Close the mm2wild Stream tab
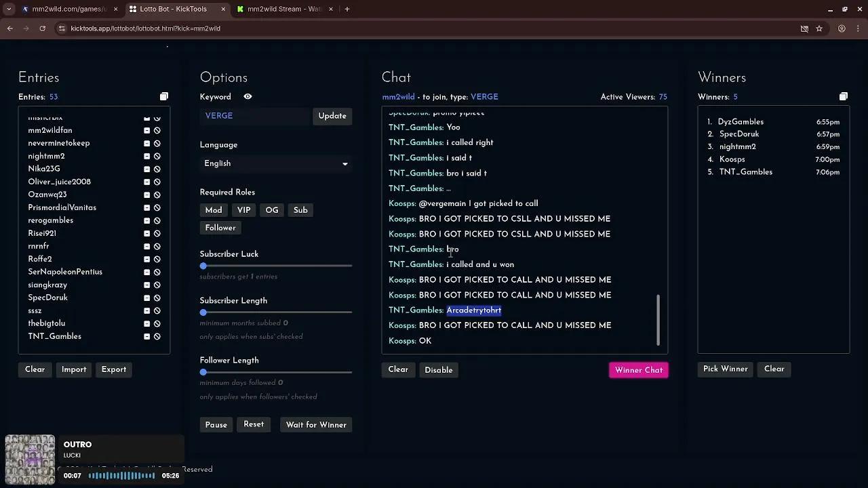Viewport: 868px width, 488px height. [x=330, y=9]
